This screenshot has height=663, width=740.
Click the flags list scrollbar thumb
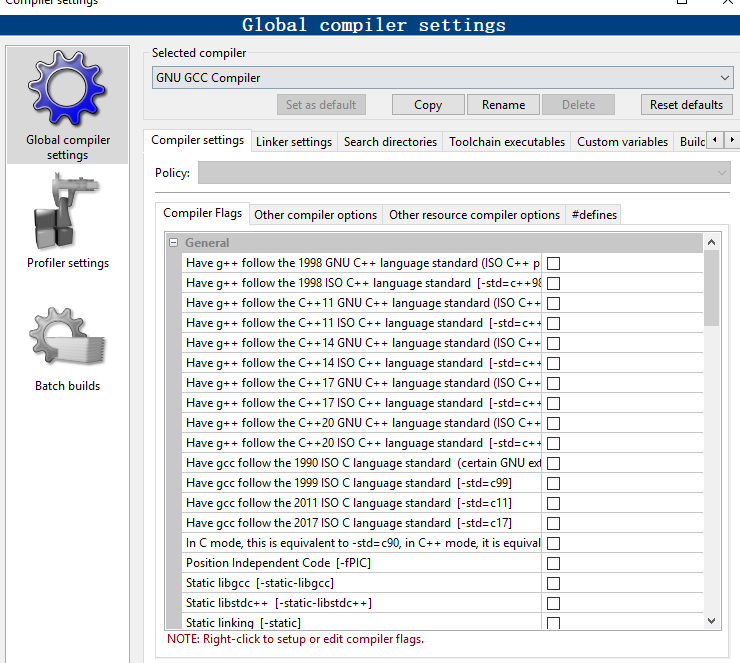[711, 288]
